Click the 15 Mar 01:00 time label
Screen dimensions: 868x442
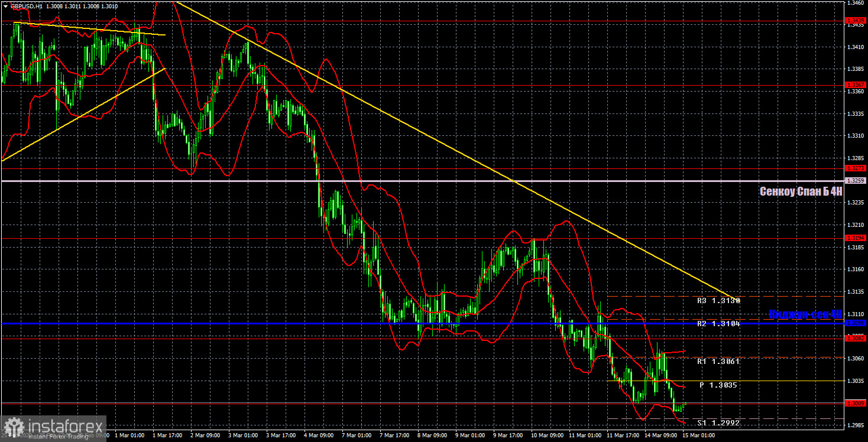point(698,435)
